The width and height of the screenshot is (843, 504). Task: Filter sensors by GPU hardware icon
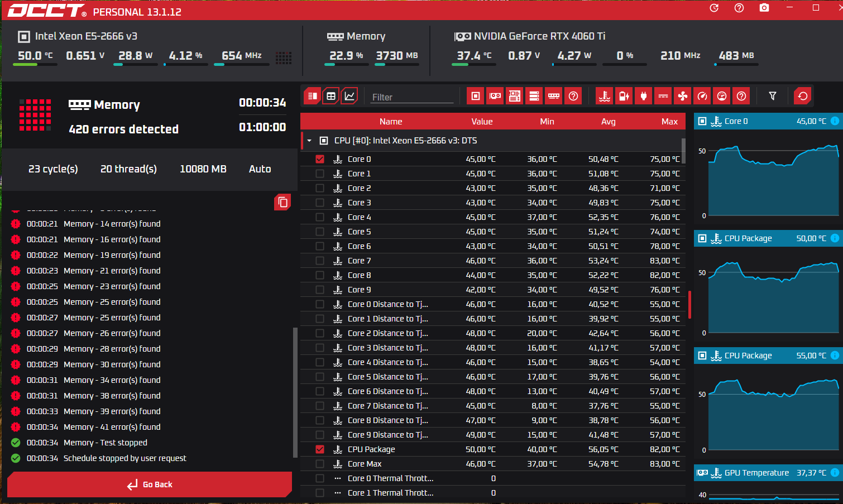[x=495, y=96]
